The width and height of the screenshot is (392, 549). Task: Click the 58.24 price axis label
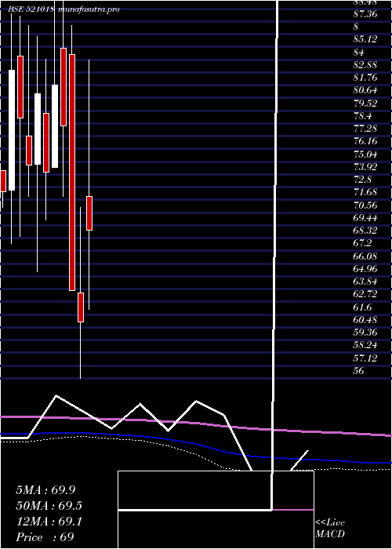(x=365, y=345)
